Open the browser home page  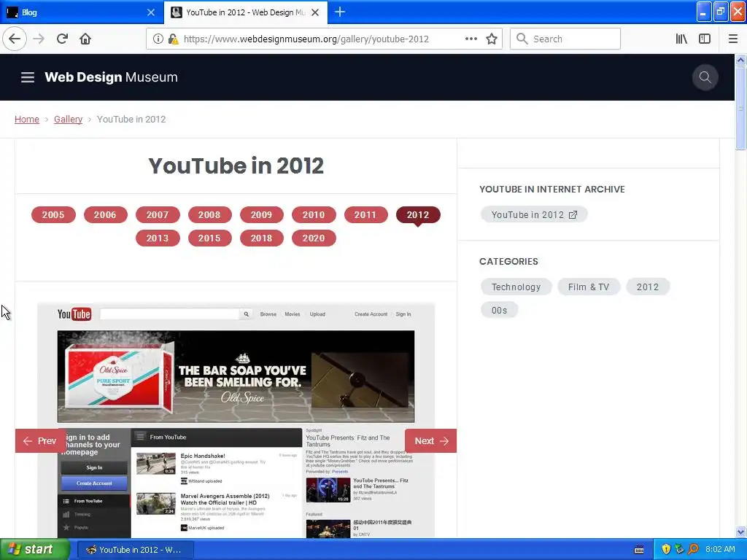[x=85, y=39]
